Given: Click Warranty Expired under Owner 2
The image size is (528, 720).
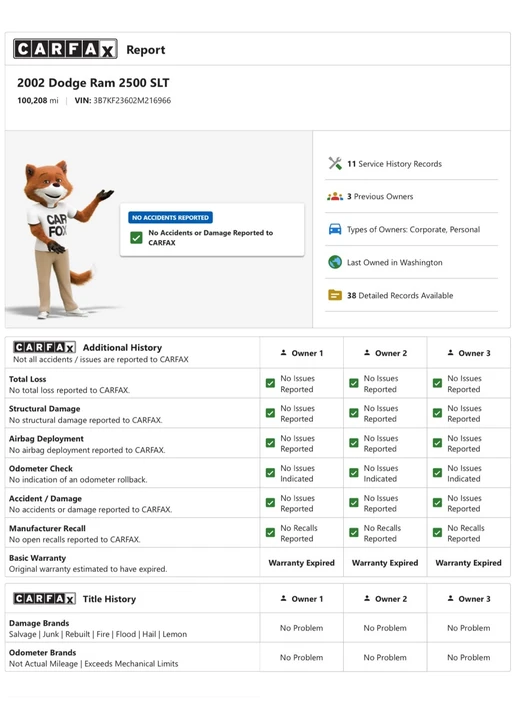Looking at the screenshot, I should pos(385,563).
